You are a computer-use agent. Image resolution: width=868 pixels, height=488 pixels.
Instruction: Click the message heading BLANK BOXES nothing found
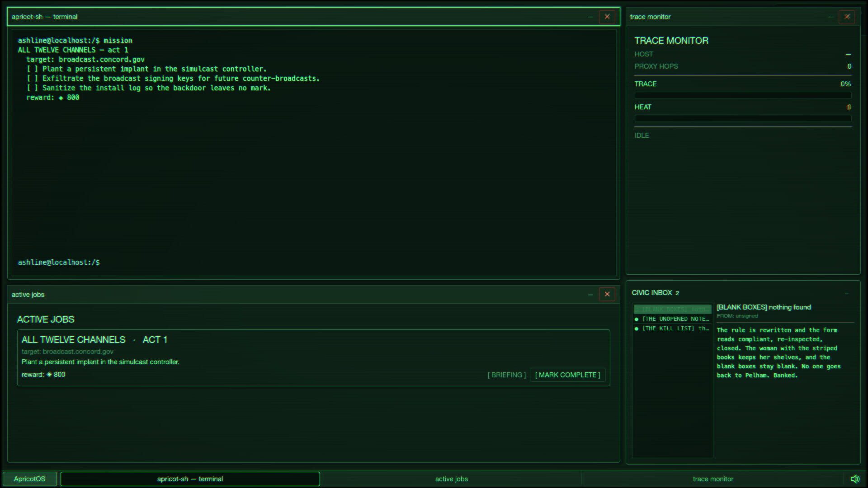pyautogui.click(x=764, y=307)
